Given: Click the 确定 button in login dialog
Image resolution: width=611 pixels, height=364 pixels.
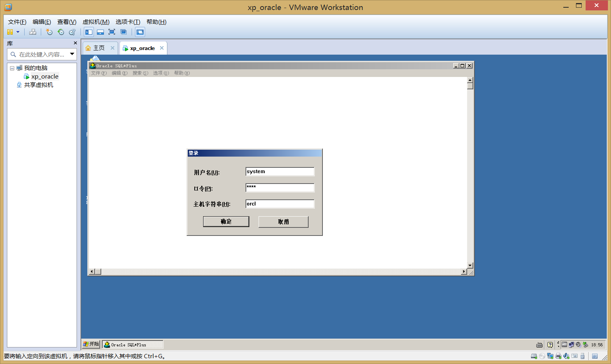Looking at the screenshot, I should point(226,222).
